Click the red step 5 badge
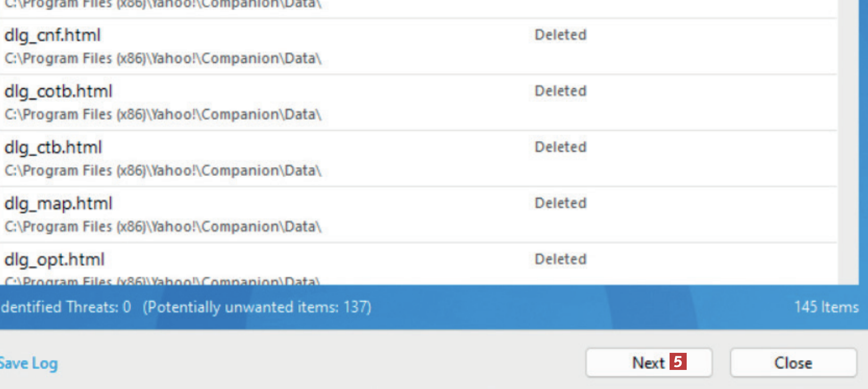Screen dimensions: 868x389 (x=678, y=362)
